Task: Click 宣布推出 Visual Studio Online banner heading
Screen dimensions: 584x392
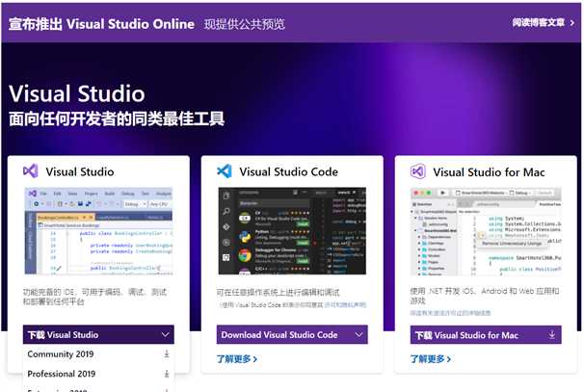Action: [101, 24]
